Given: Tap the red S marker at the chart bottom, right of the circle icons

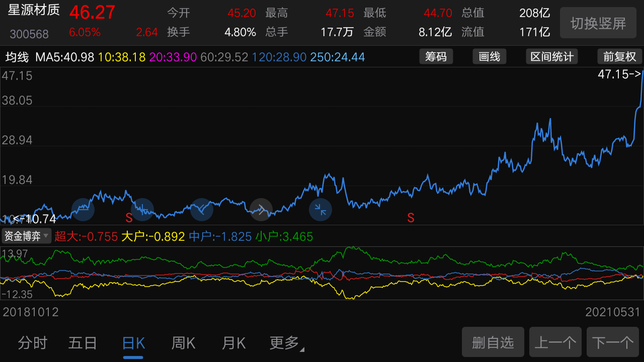Looking at the screenshot, I should point(411,218).
